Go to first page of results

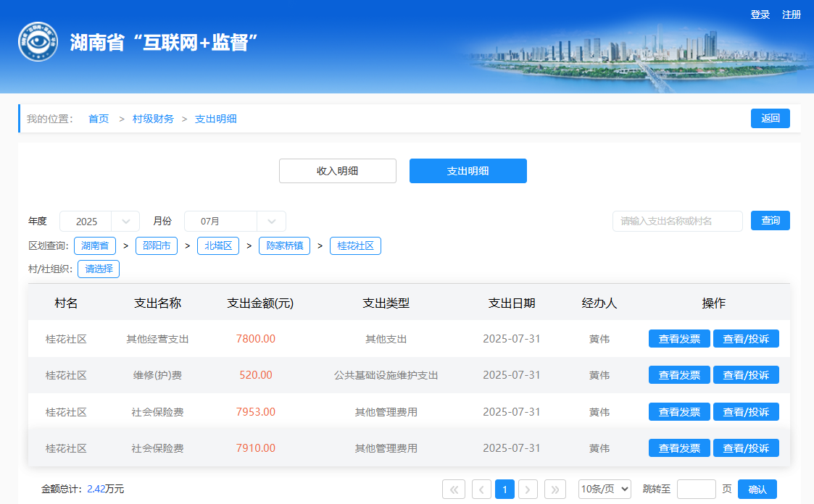coord(453,490)
